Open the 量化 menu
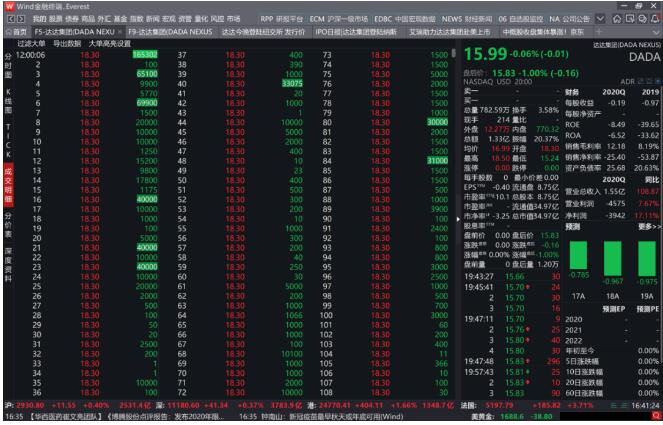The width and height of the screenshot is (663, 425). point(201,19)
